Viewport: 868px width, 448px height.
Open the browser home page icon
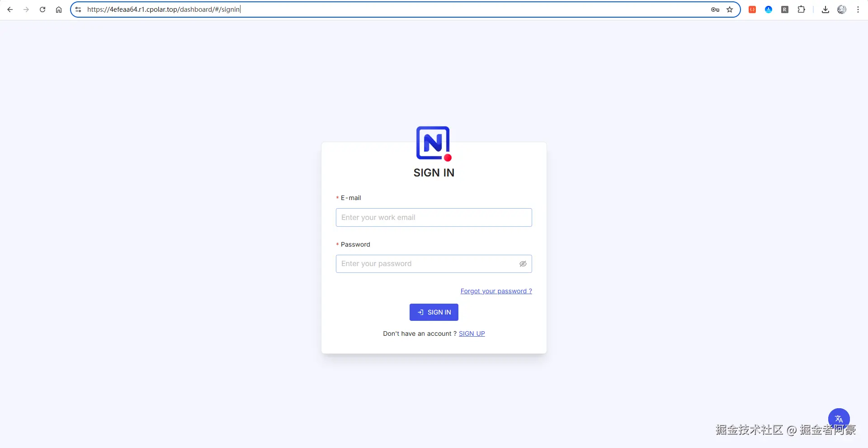(x=59, y=10)
